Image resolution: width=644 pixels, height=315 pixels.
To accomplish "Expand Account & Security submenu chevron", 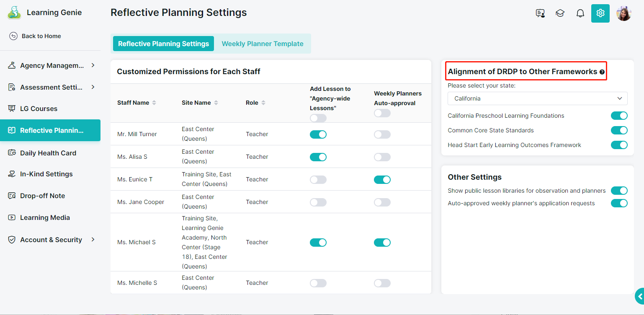I will coord(93,240).
